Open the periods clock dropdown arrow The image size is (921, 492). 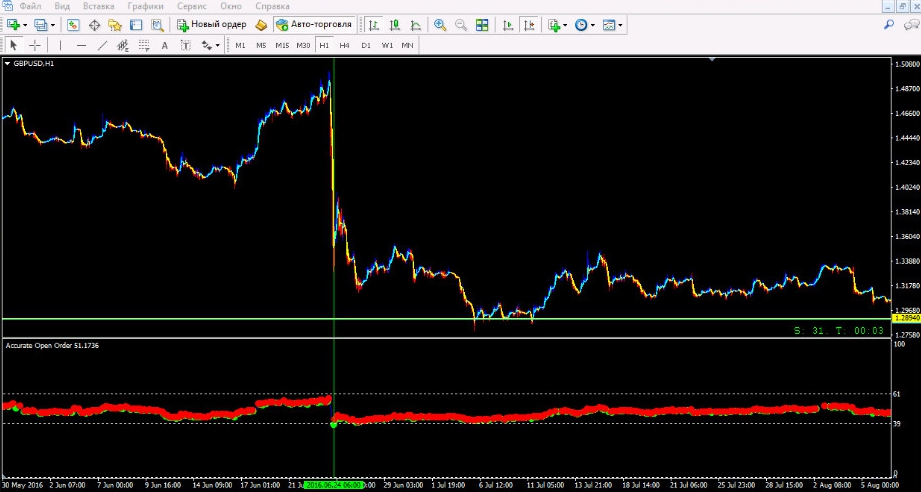tap(592, 24)
